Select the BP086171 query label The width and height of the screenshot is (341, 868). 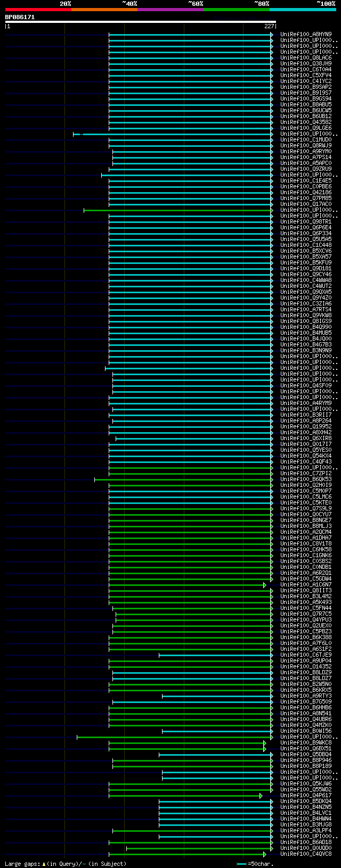pos(20,17)
